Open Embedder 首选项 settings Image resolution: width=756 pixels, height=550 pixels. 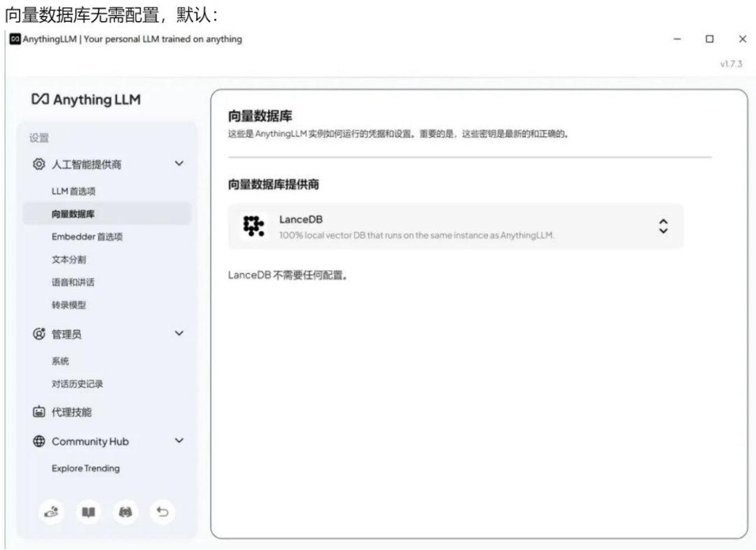pos(87,237)
